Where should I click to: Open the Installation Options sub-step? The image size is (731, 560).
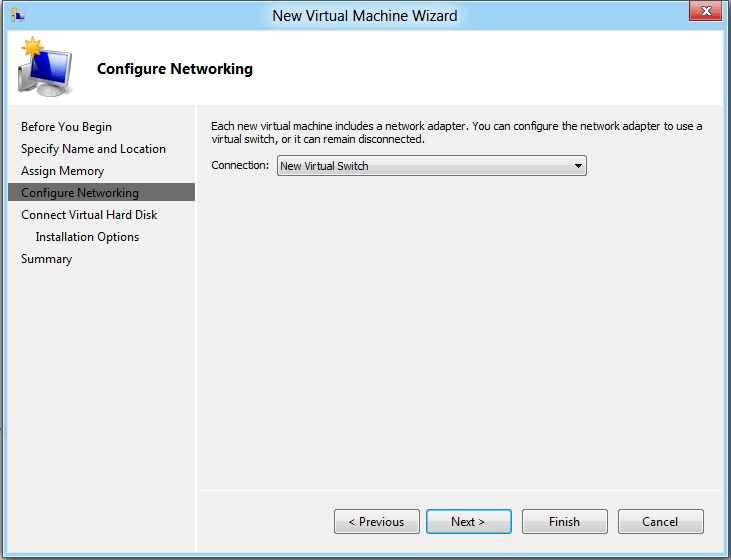(x=87, y=237)
